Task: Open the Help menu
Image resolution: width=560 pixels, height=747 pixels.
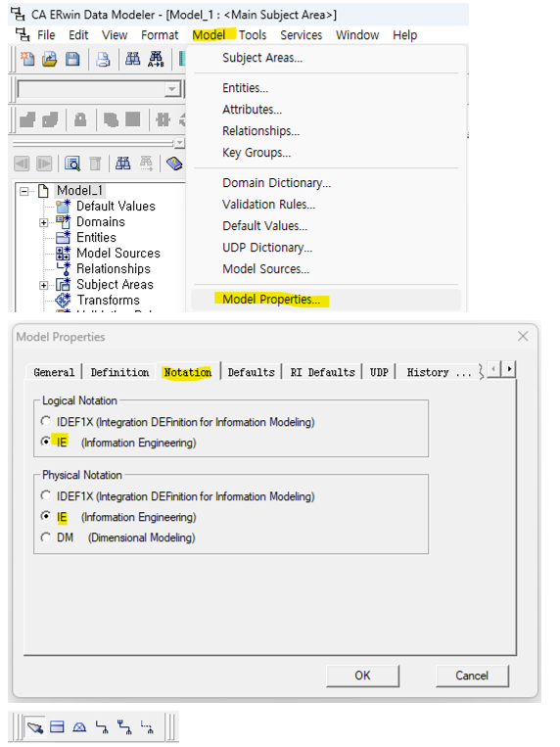Action: [x=405, y=35]
